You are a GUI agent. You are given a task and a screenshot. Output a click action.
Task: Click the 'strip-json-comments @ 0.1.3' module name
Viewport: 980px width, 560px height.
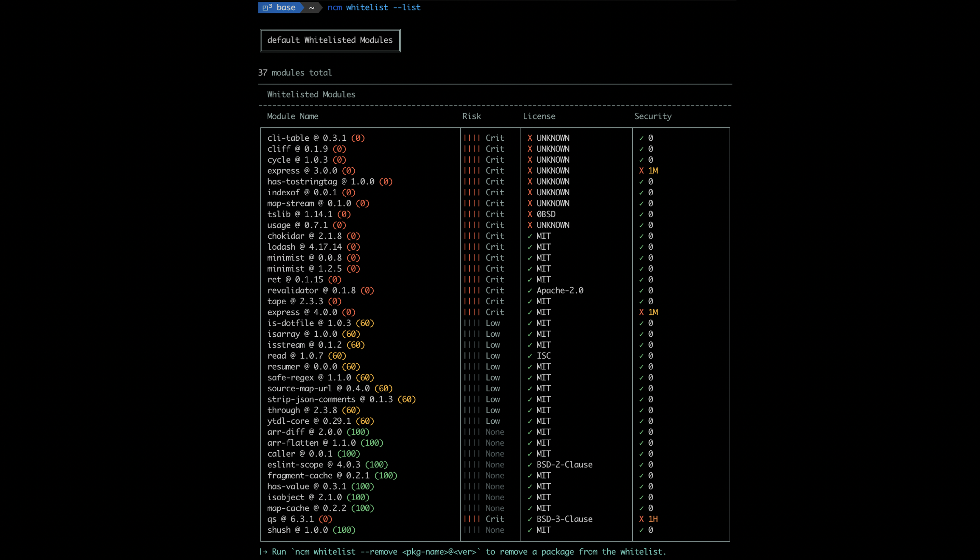pyautogui.click(x=330, y=399)
